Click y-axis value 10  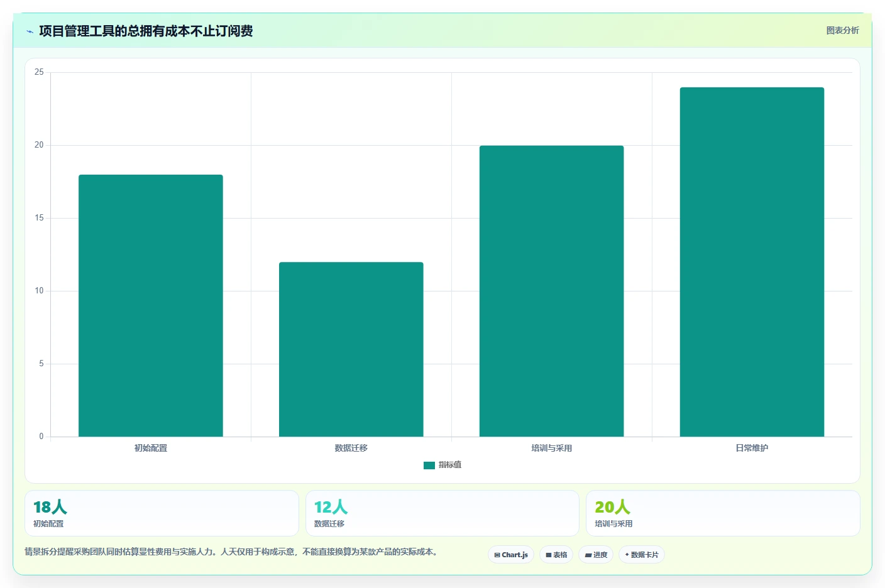coord(39,291)
